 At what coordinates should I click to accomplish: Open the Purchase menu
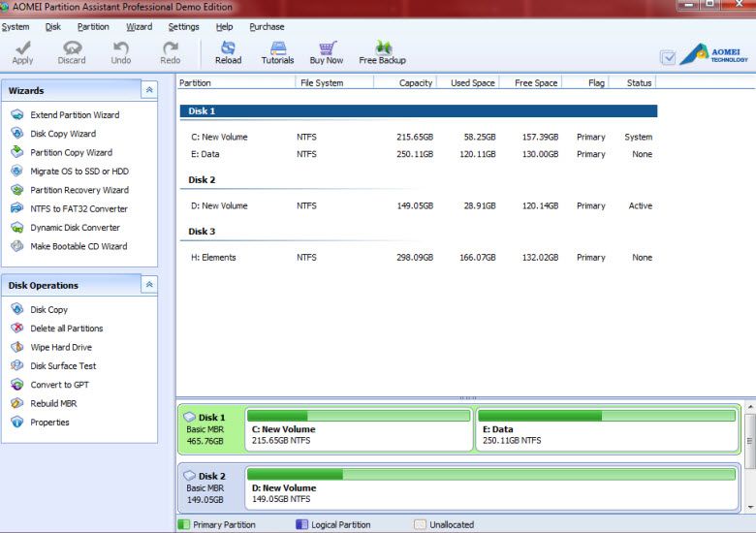(x=268, y=27)
